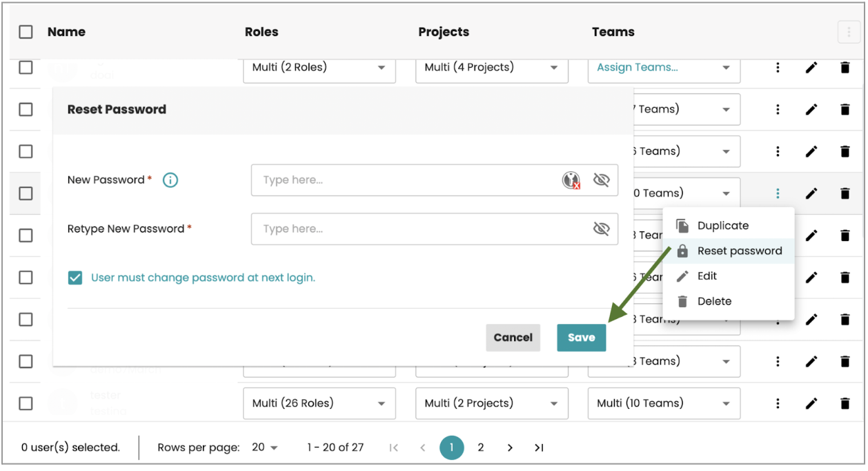Choose Duplicate from the context menu
The width and height of the screenshot is (868, 471).
[722, 226]
